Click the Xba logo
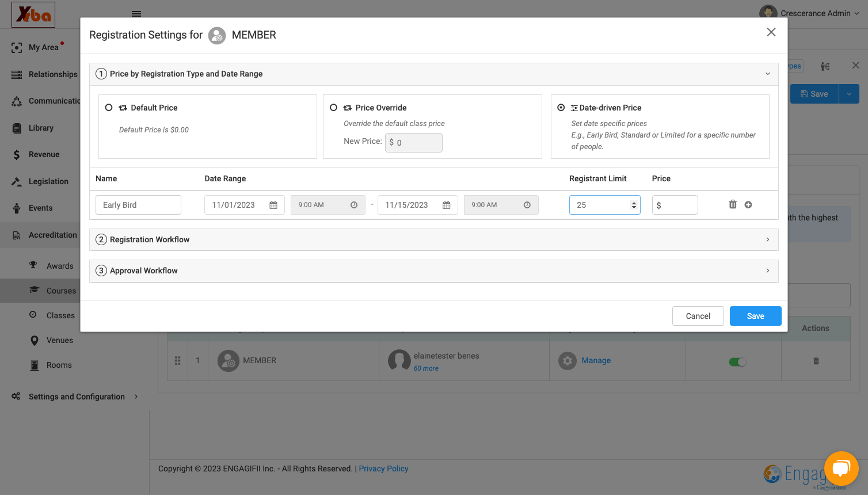The width and height of the screenshot is (868, 495). 33,14
